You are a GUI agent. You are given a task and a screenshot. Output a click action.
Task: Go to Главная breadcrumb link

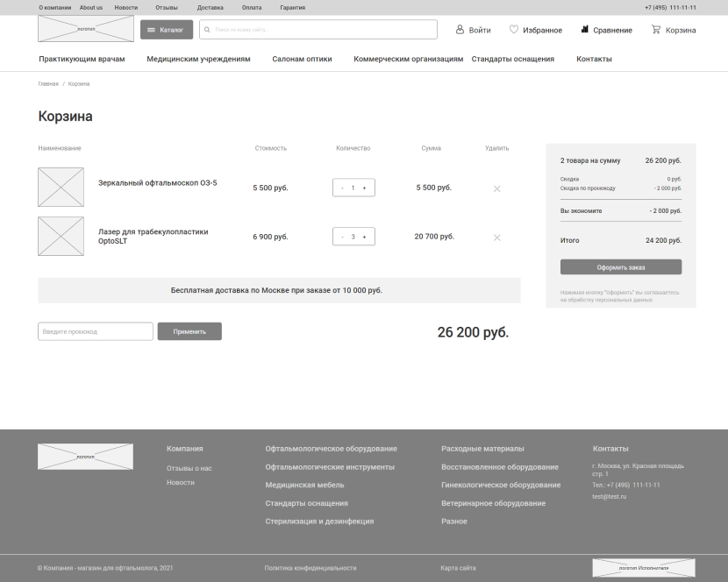48,83
